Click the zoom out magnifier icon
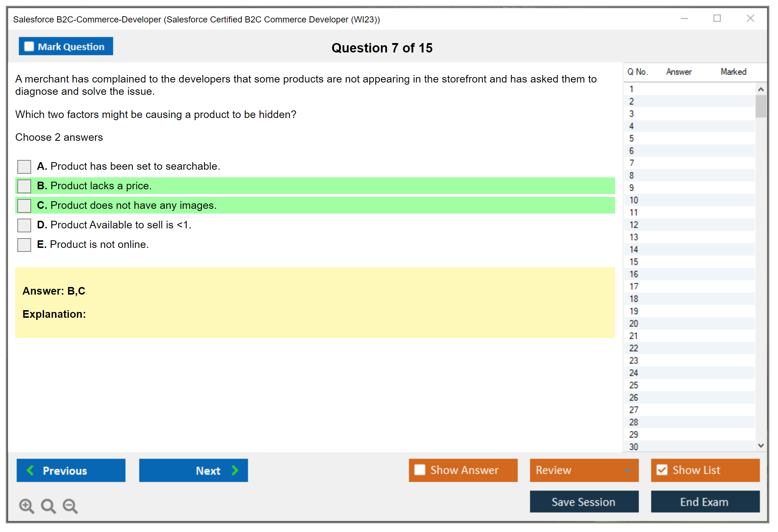 pos(70,506)
